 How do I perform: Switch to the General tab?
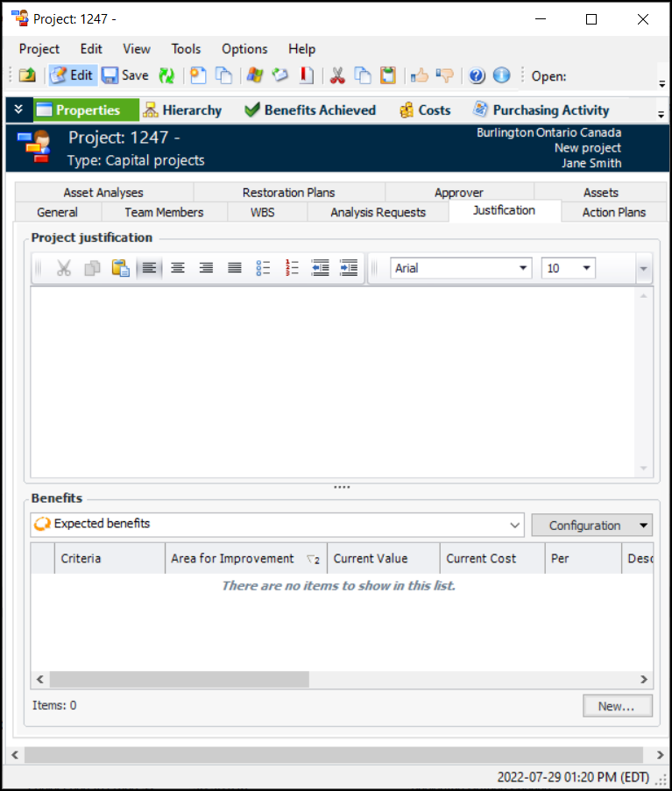(x=58, y=212)
